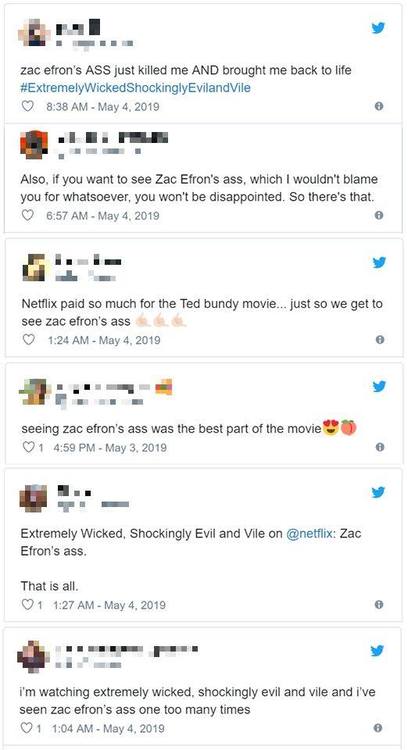Open info icon on the 6:57 AM tweet
The height and width of the screenshot is (750, 408).
click(x=379, y=216)
